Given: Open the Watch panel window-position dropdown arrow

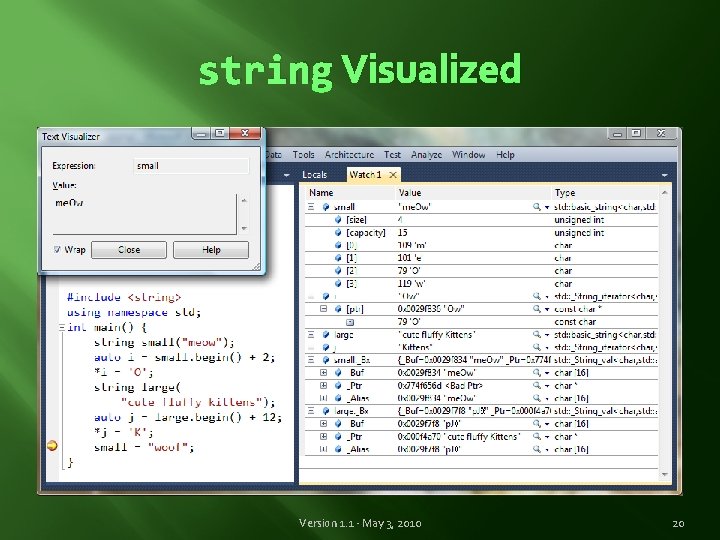Looking at the screenshot, I should [664, 175].
